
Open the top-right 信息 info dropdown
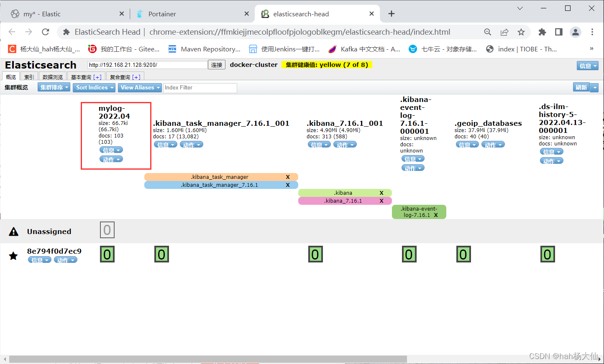click(x=587, y=66)
